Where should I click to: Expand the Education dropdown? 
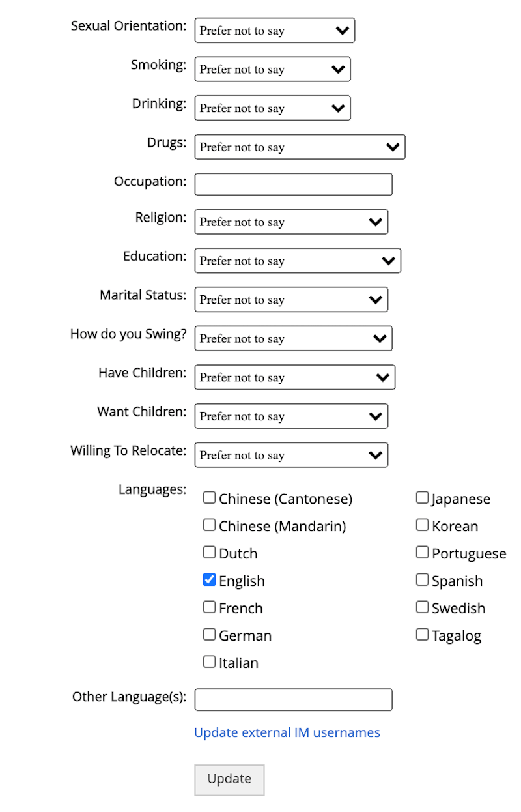298,261
